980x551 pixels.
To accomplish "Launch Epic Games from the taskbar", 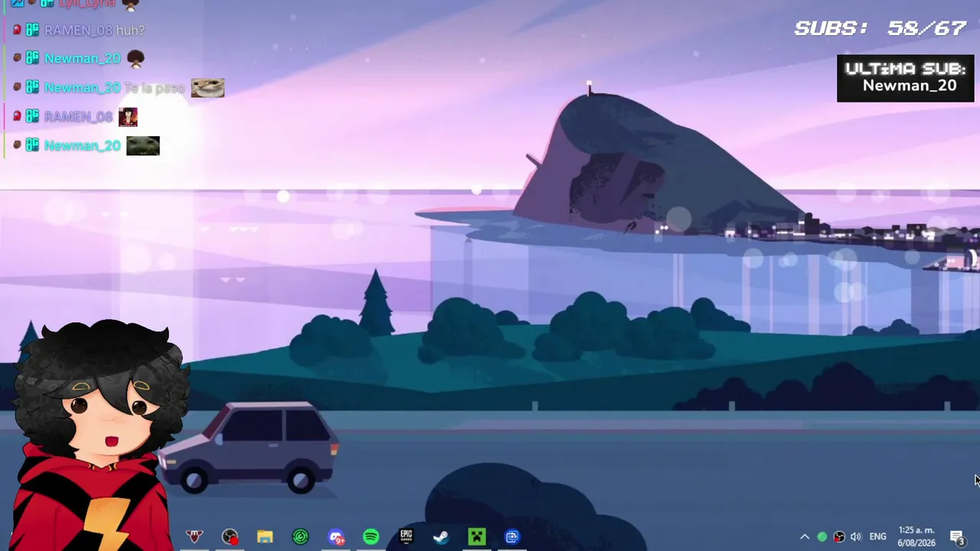I will [x=406, y=536].
